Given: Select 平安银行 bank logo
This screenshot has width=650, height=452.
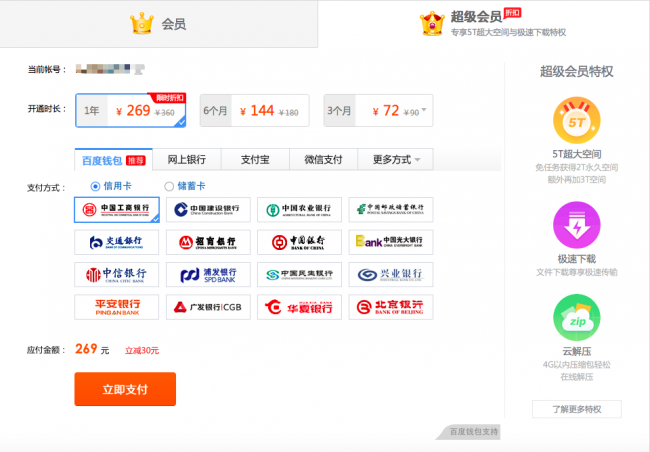Looking at the screenshot, I should click(116, 307).
